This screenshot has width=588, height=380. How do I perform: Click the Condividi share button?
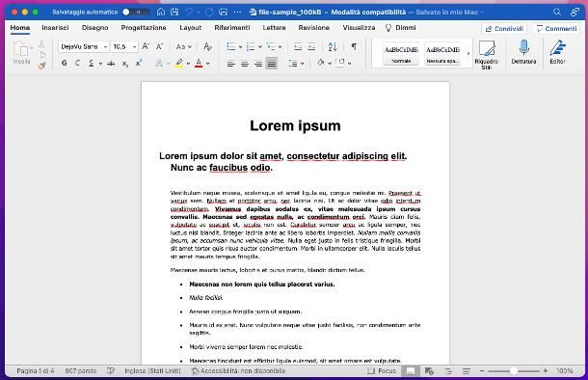pyautogui.click(x=504, y=29)
